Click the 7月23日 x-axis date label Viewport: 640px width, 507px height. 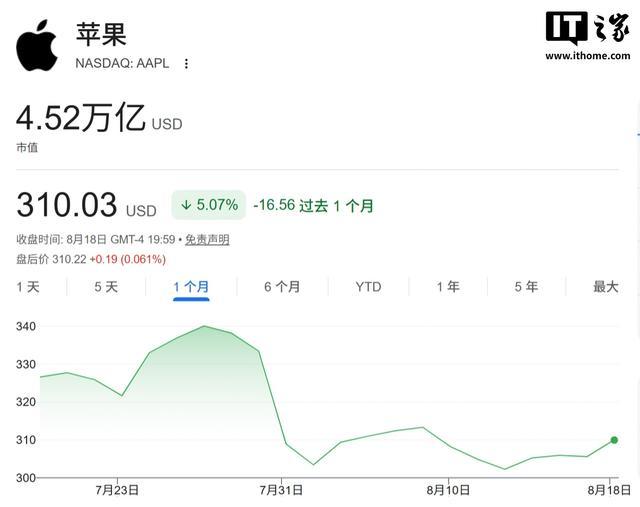[x=117, y=490]
